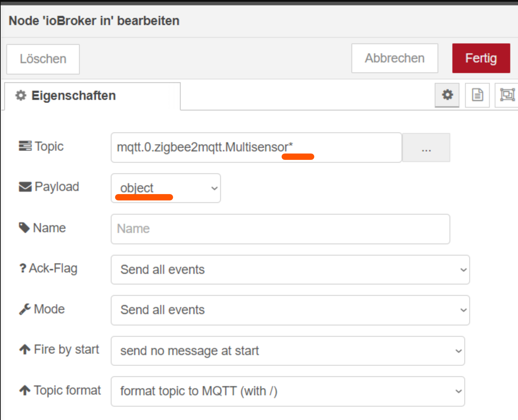Switch to the Eigenschaften tab
This screenshot has width=518, height=420.
(73, 96)
